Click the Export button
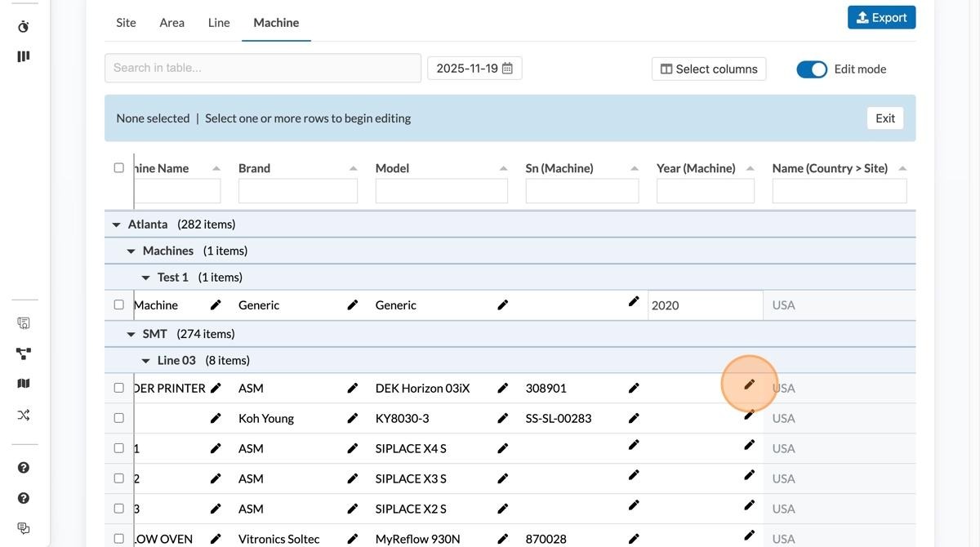The width and height of the screenshot is (980, 547). pos(881,17)
